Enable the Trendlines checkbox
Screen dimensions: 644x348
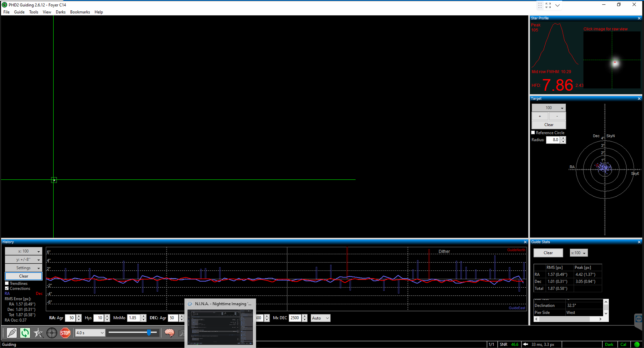pyautogui.click(x=7, y=283)
